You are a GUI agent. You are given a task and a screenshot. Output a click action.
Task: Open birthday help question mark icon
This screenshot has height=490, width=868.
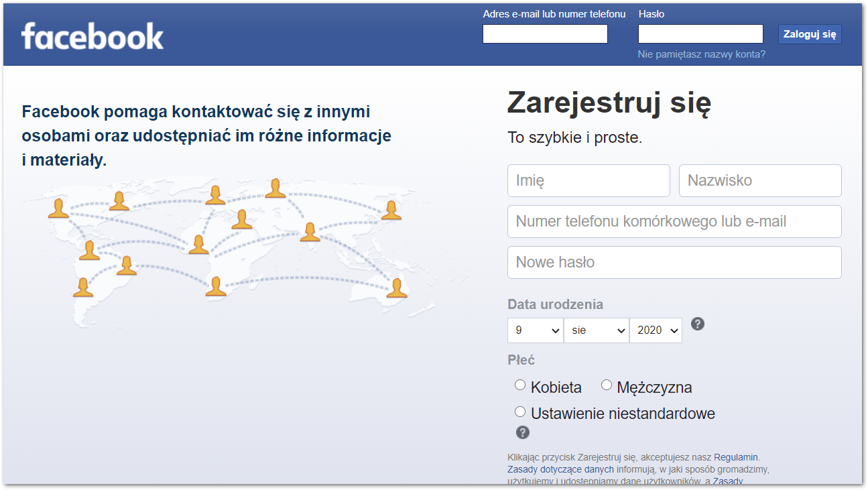(x=698, y=324)
